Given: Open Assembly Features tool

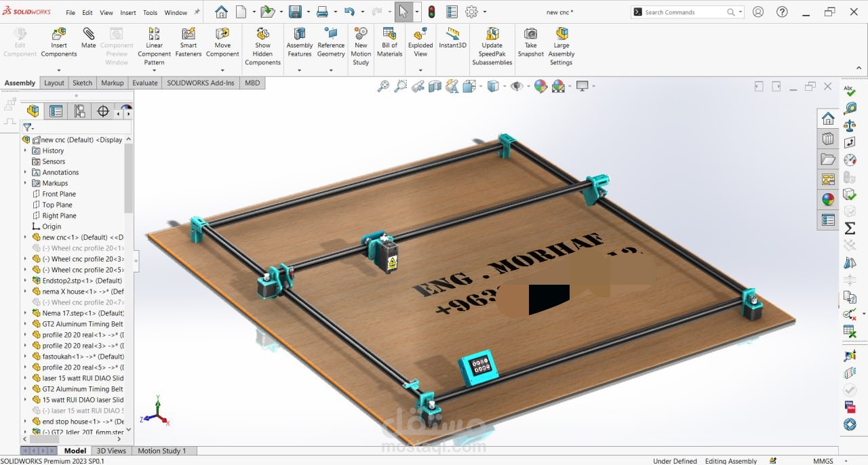Looking at the screenshot, I should [299, 42].
